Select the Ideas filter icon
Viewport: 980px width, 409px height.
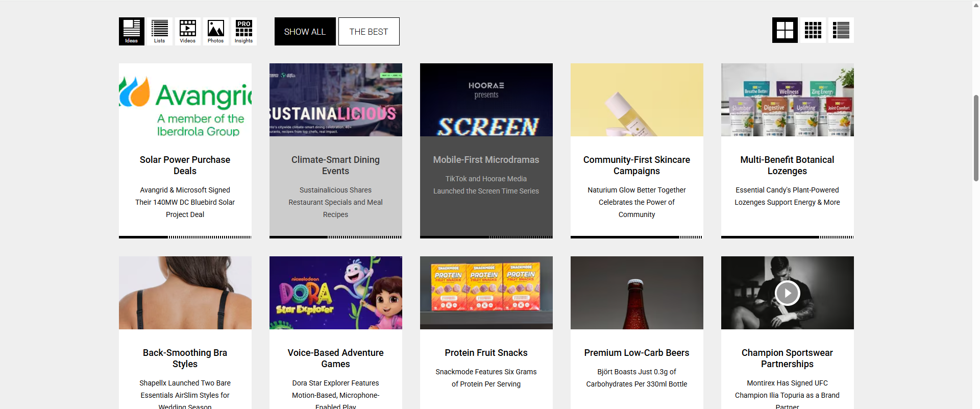point(132,31)
